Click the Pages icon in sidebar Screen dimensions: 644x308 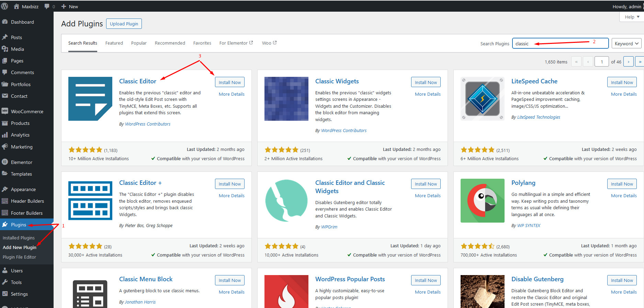[x=5, y=61]
